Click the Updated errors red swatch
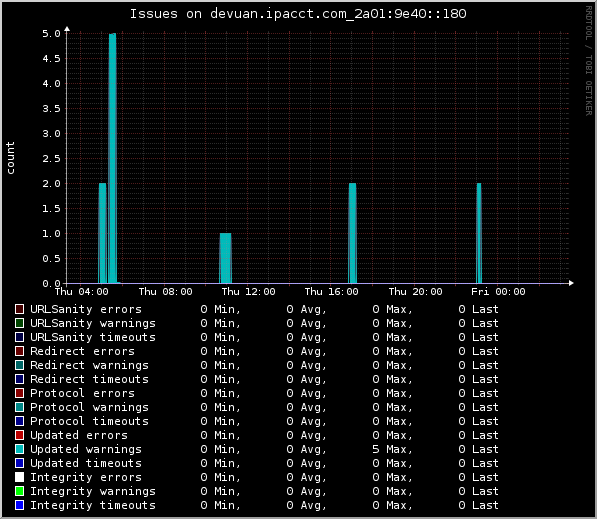The width and height of the screenshot is (597, 519). pos(19,435)
